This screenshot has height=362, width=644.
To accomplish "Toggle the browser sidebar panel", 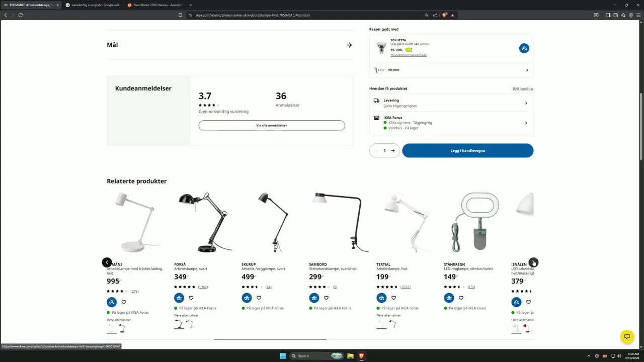I will pos(608,15).
